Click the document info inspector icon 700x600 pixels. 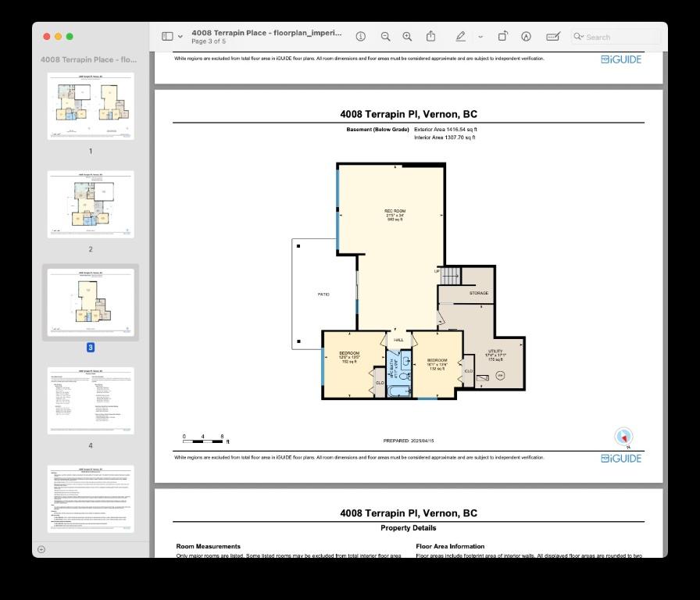click(361, 37)
